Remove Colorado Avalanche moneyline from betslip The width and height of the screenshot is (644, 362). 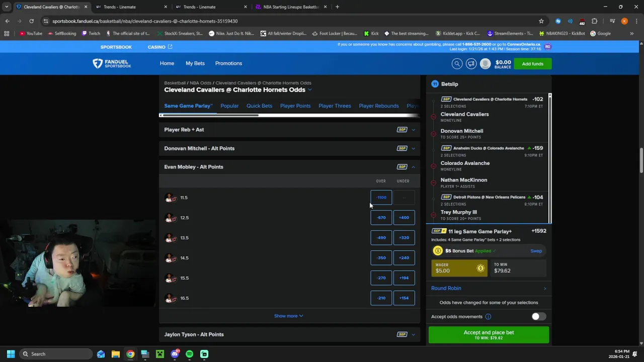click(433, 166)
